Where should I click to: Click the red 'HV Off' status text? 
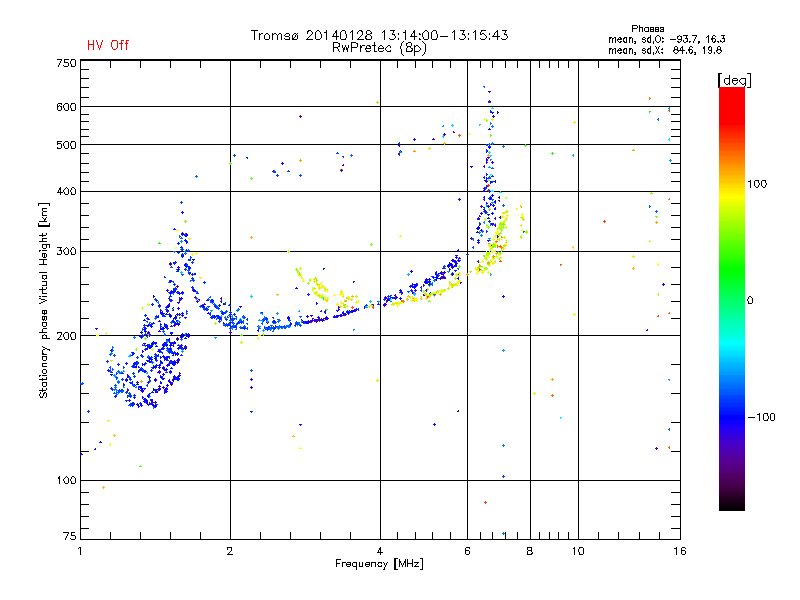pyautogui.click(x=108, y=45)
